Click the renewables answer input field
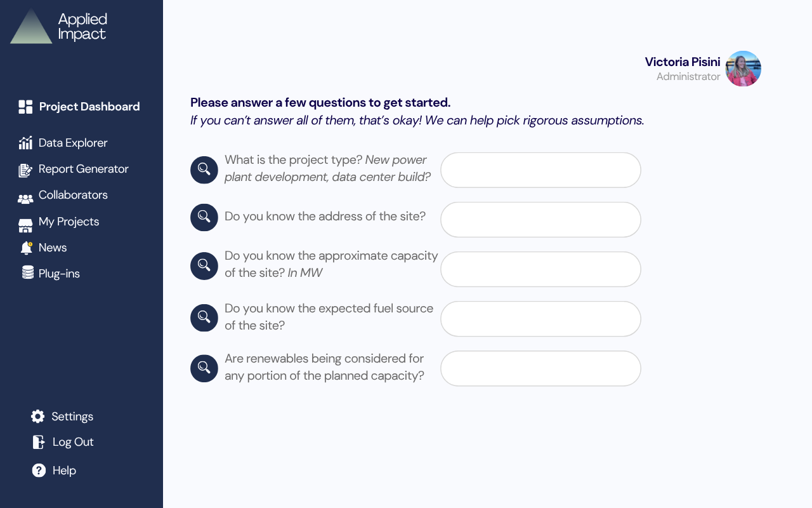 tap(540, 368)
